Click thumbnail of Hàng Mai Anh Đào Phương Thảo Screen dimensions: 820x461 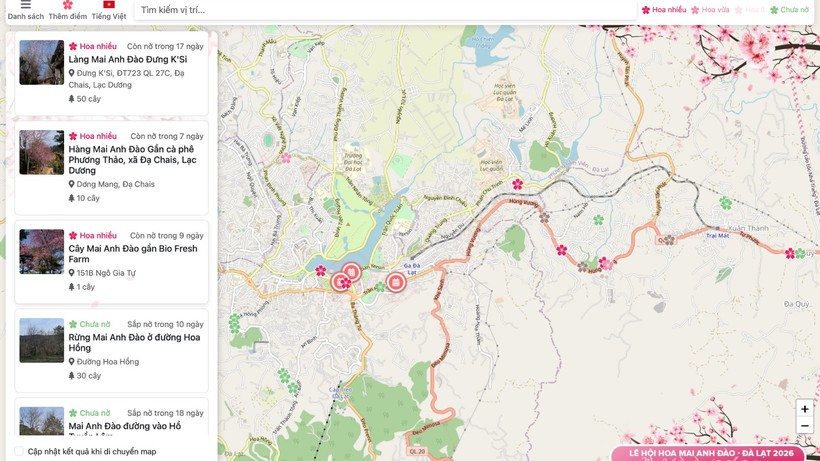pos(41,152)
